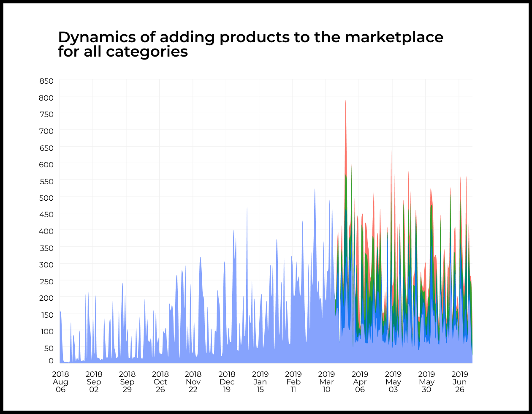Click the 2019 Feb 11 axis label

point(294,381)
